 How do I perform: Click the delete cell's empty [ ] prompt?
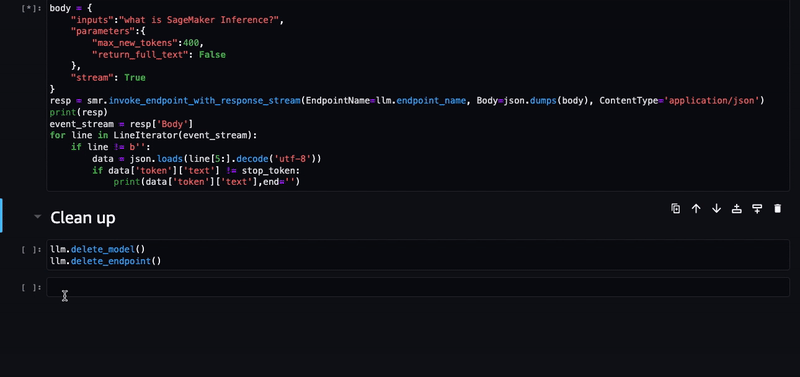32,249
